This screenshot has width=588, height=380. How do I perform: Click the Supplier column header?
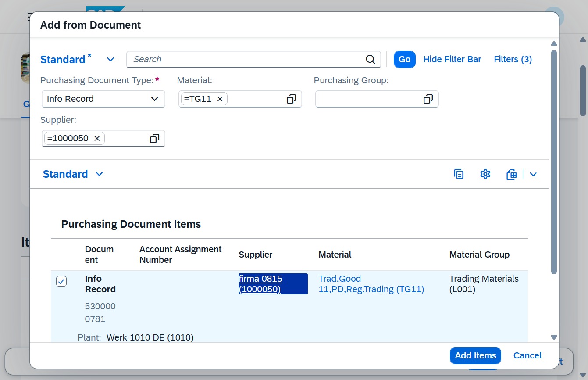click(x=256, y=255)
